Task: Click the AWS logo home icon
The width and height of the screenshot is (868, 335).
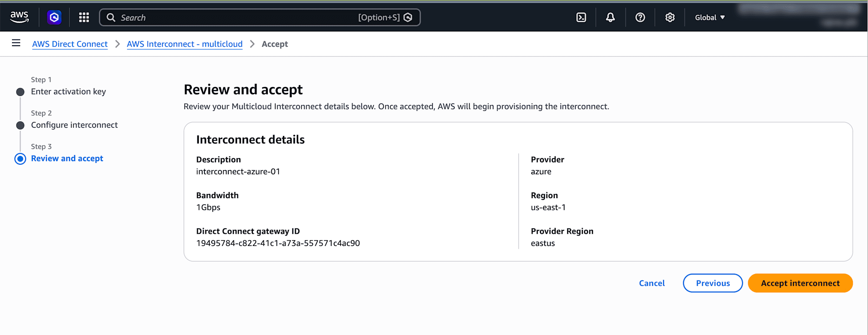Action: (x=20, y=17)
